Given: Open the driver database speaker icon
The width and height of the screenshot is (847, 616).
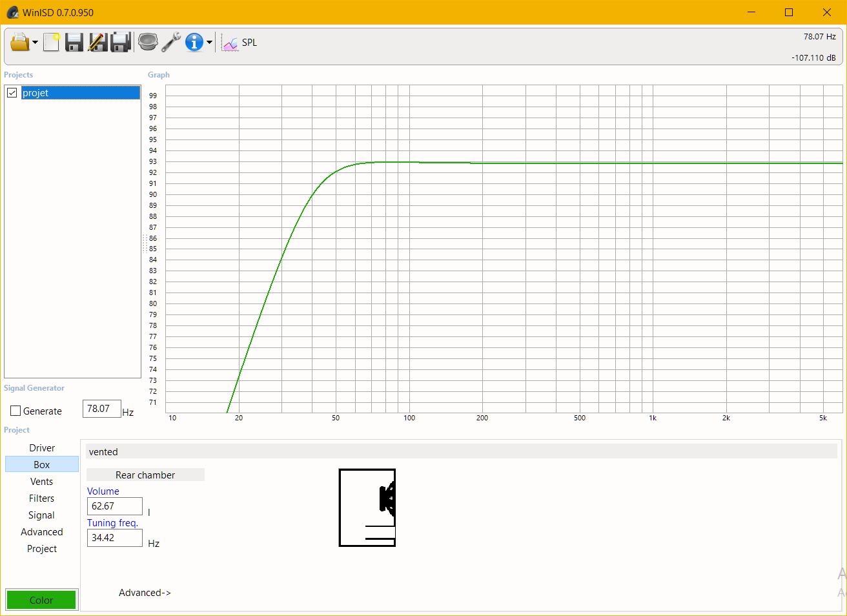Looking at the screenshot, I should [148, 43].
